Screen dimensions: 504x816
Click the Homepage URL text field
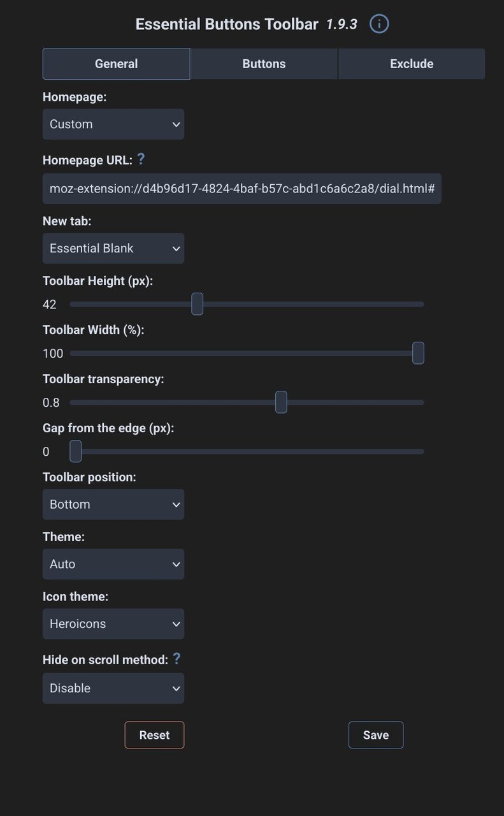241,189
